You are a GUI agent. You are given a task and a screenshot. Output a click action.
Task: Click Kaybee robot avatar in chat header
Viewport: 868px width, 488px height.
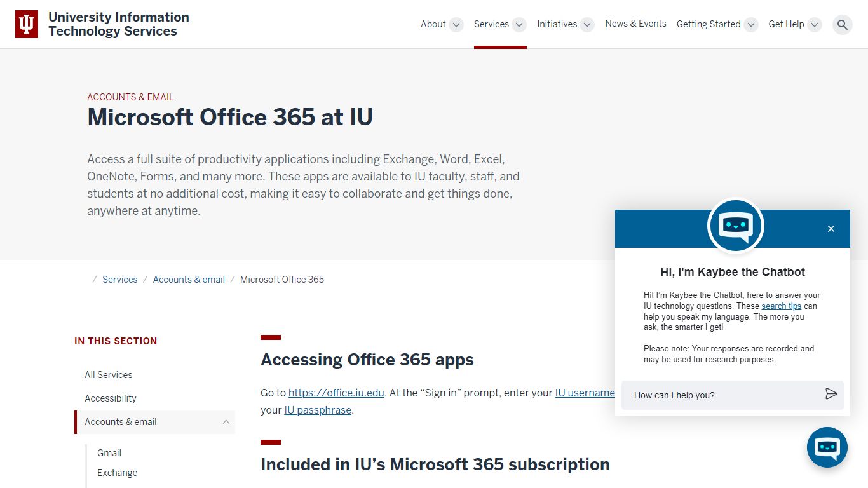(x=736, y=226)
